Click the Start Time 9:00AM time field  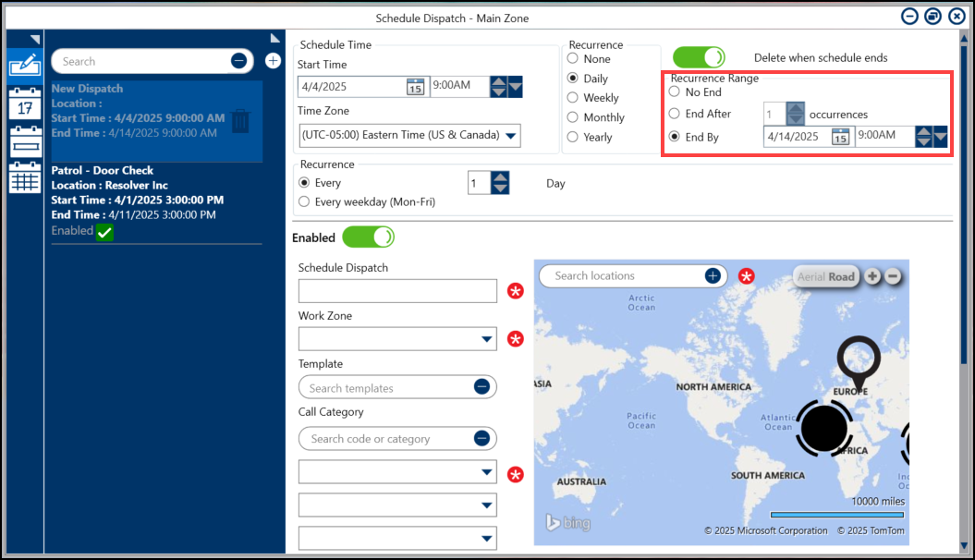click(x=459, y=86)
